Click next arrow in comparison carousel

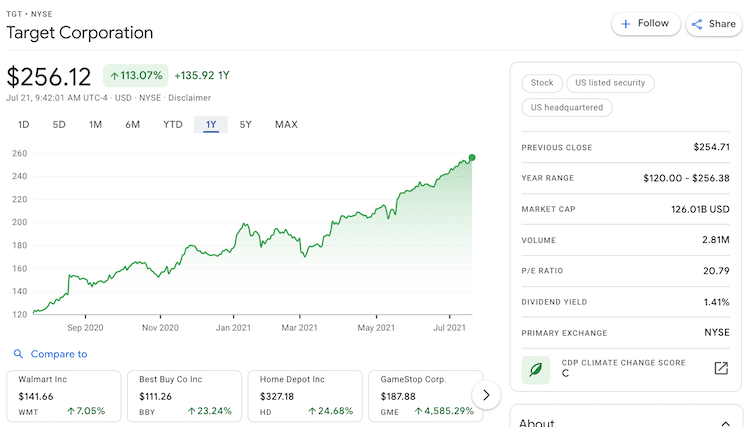(x=486, y=395)
